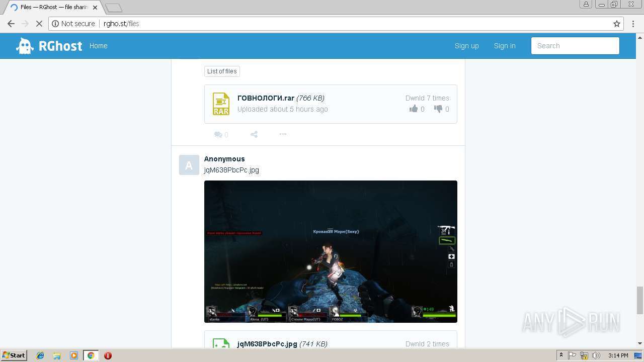
Task: Open the jqM638PbcPc.jpg file link at bottom
Action: [267, 344]
